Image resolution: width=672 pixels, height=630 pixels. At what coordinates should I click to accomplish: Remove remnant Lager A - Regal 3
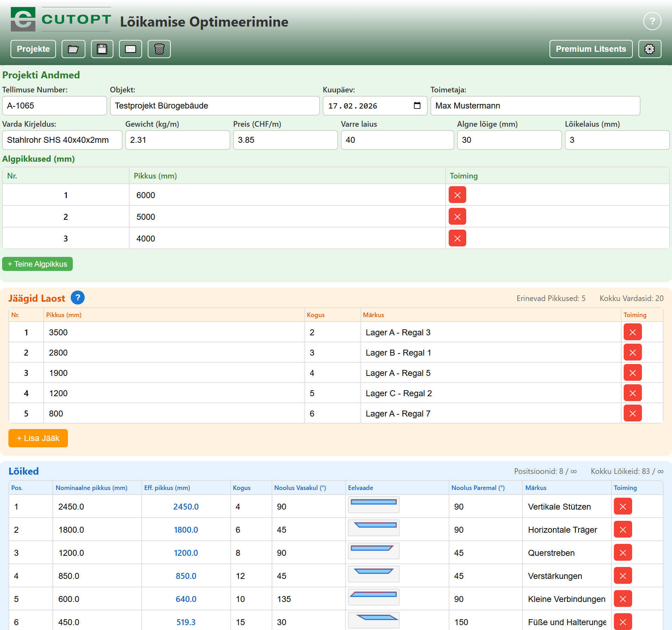[x=632, y=332]
